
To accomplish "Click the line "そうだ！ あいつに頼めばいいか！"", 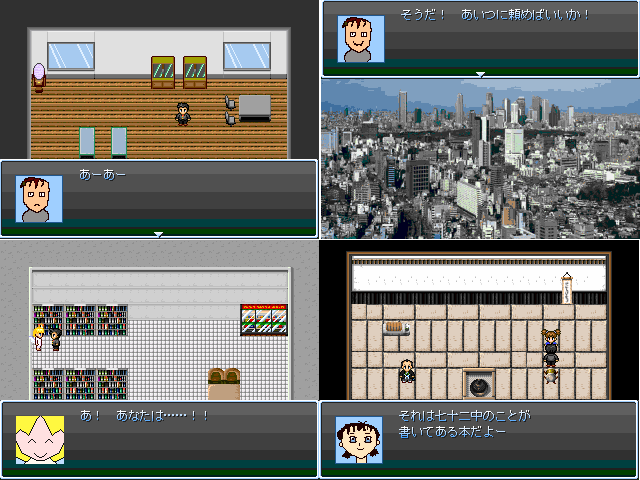I will 495,16.
